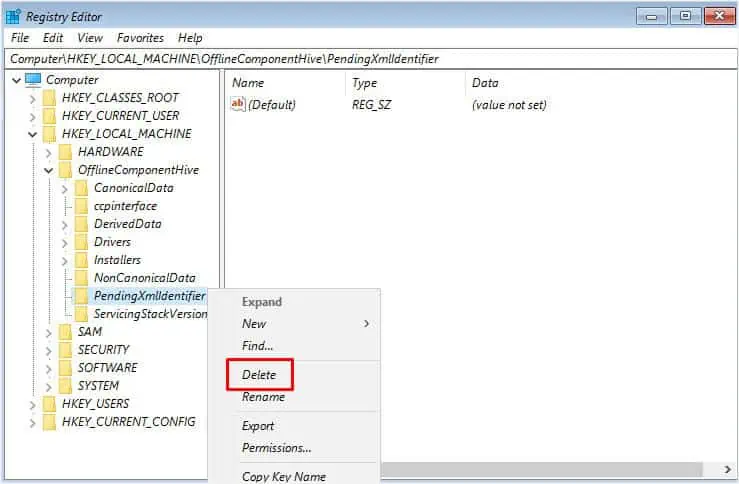The image size is (739, 484).
Task: Open the Favorites menu
Action: (x=140, y=38)
